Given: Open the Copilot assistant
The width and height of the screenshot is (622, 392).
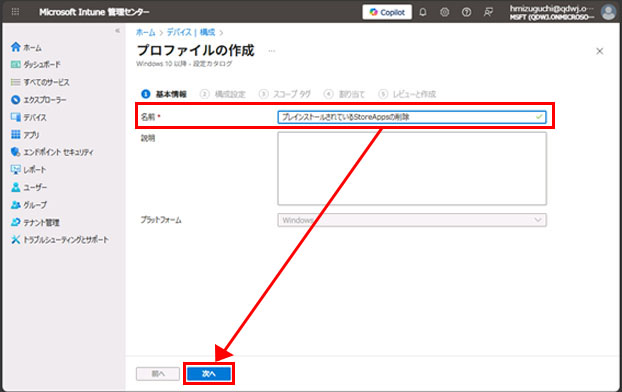Looking at the screenshot, I should (387, 12).
